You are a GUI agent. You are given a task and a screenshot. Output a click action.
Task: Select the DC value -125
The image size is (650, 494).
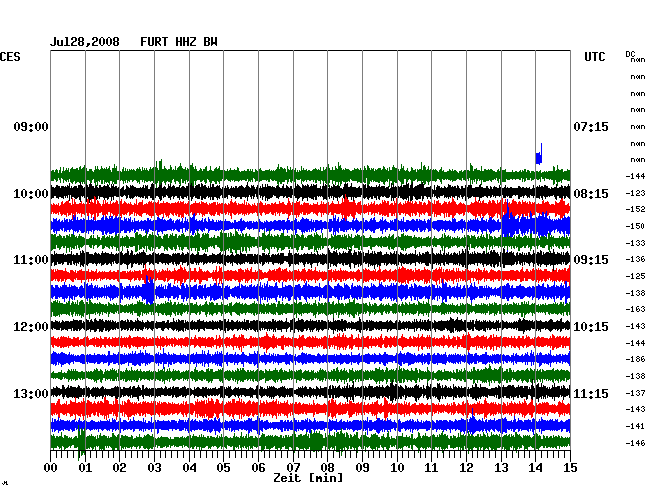635,276
